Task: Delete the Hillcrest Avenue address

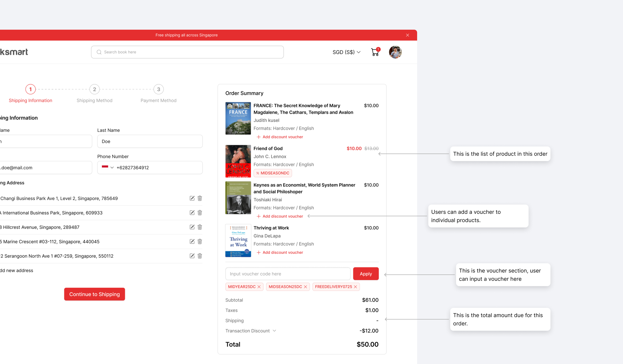Action: [200, 227]
